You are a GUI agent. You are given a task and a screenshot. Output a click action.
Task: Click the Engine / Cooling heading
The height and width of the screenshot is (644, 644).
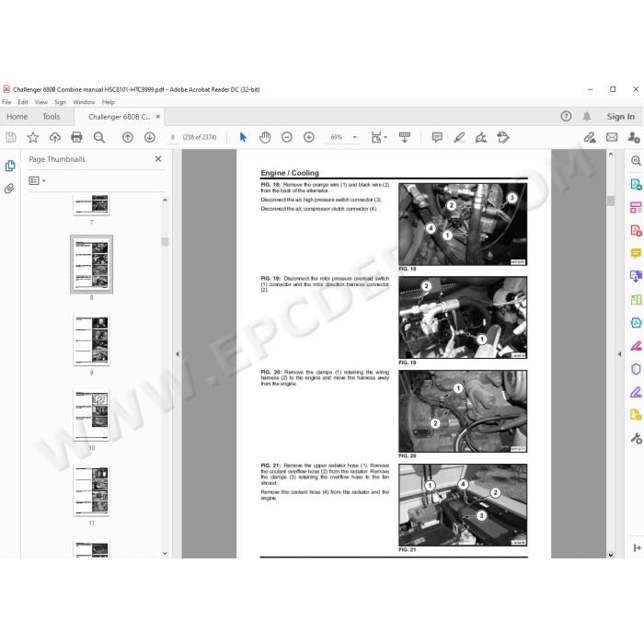(x=290, y=173)
